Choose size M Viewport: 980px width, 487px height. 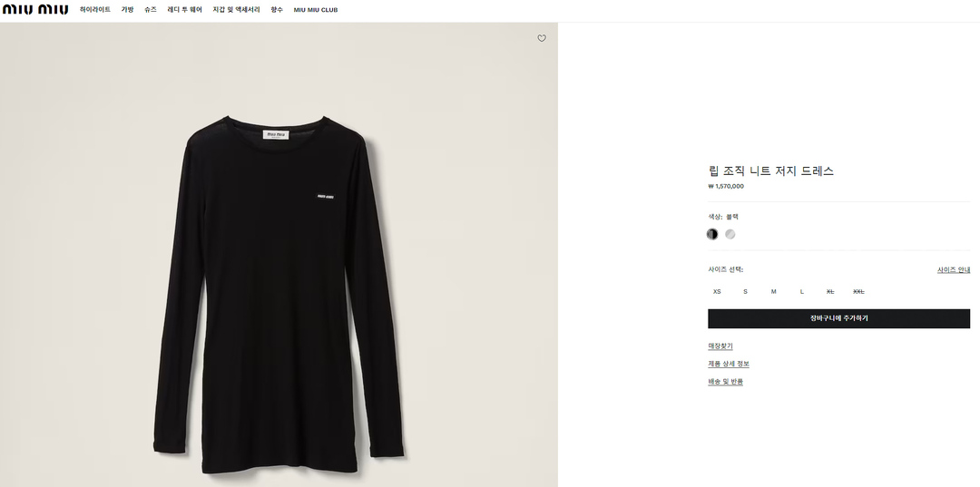click(773, 291)
